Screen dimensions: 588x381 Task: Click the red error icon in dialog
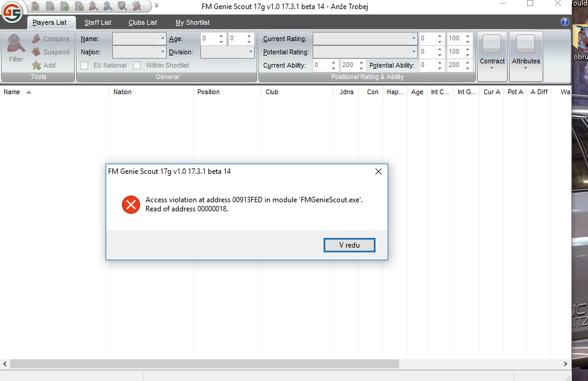(131, 205)
